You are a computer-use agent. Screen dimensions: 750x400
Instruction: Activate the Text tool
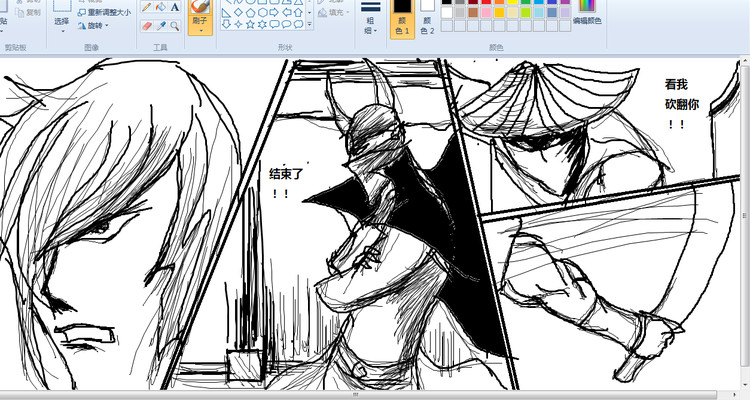(x=174, y=7)
